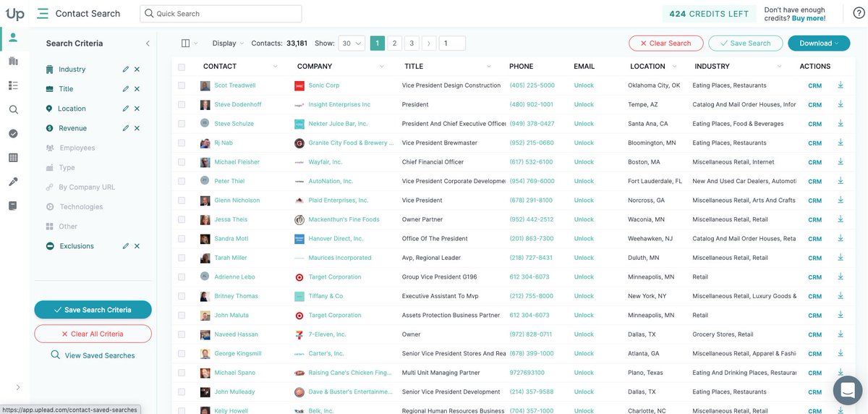Toggle the select-all contacts checkbox
The width and height of the screenshot is (868, 414).
[182, 67]
